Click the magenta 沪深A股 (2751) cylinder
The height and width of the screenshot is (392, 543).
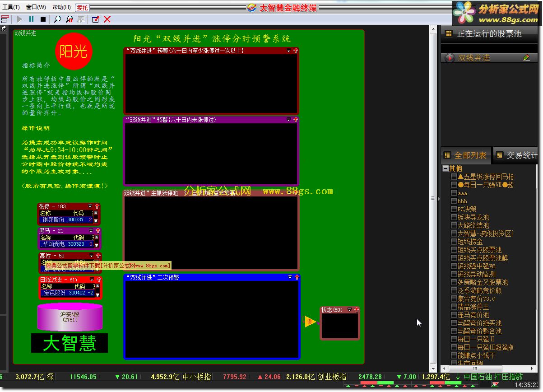(x=70, y=317)
